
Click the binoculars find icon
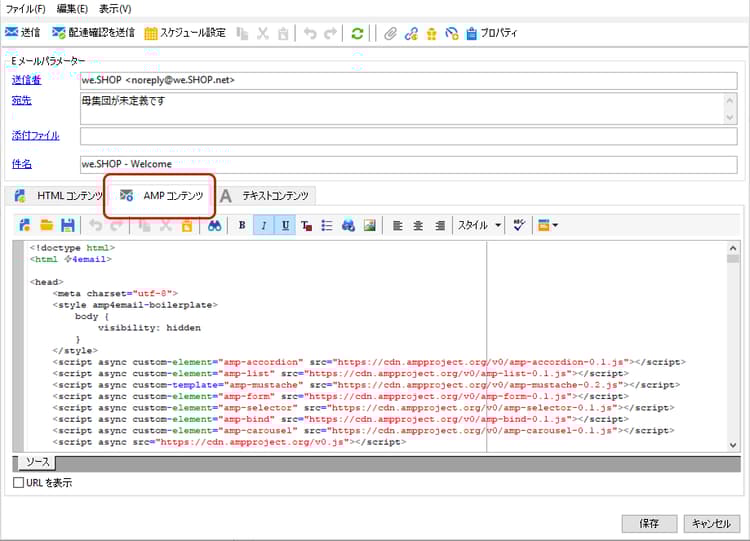coord(214,225)
